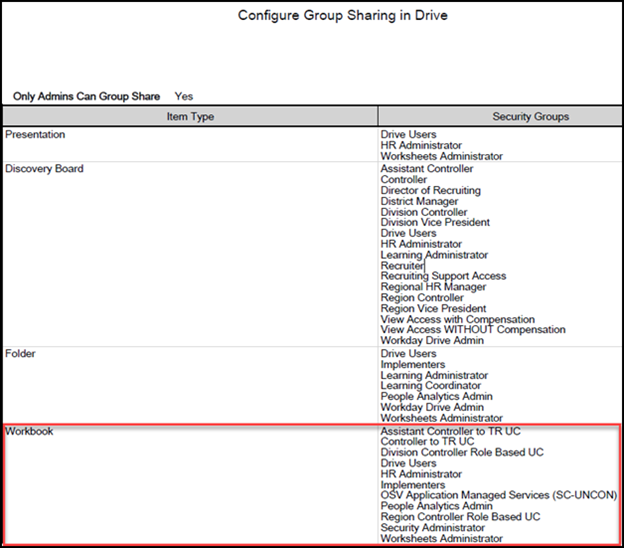This screenshot has height=548, width=624.
Task: Click the 'Only Admins Can Group Share' label
Action: (x=86, y=96)
